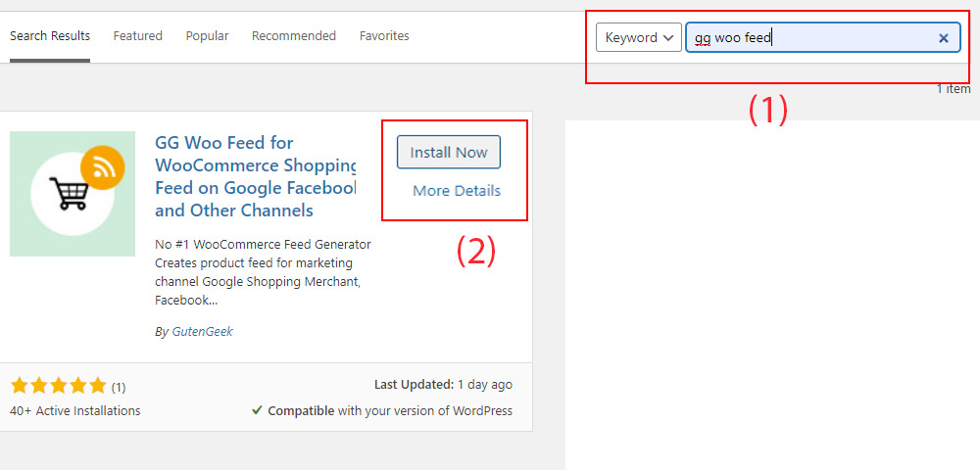
Task: Visit the GutenGeek author link
Action: point(203,332)
